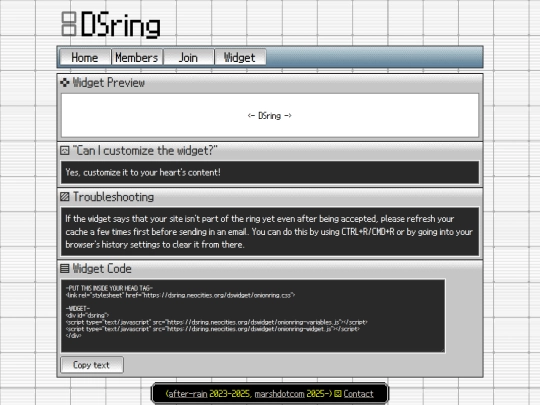Click the Troubleshooting hatched icon
The height and width of the screenshot is (405, 540).
tap(65, 197)
